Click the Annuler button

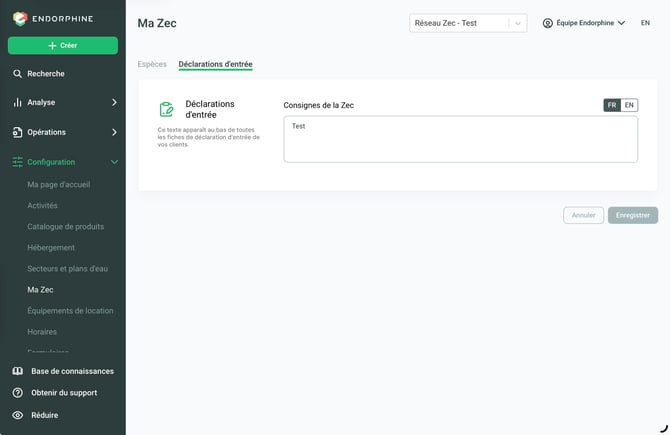point(583,215)
